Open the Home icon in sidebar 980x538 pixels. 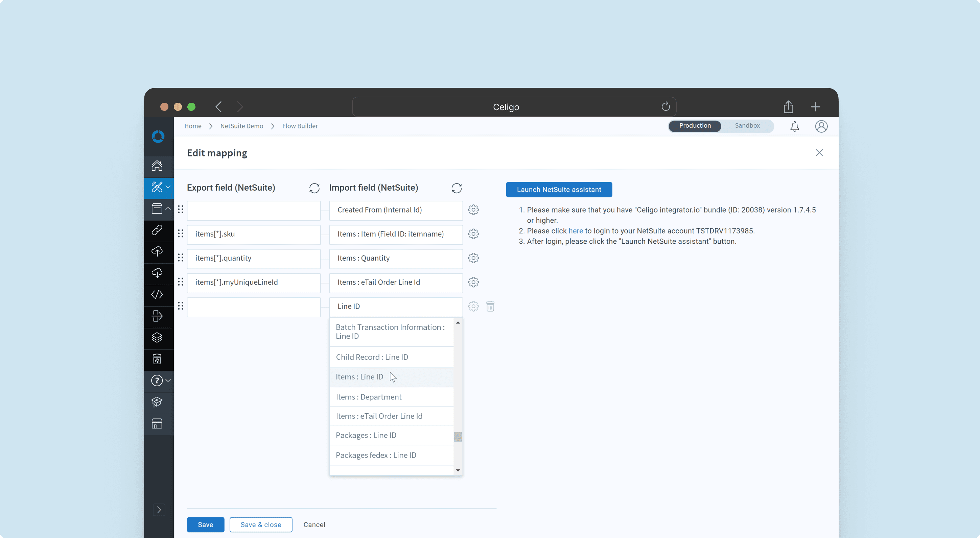tap(157, 166)
